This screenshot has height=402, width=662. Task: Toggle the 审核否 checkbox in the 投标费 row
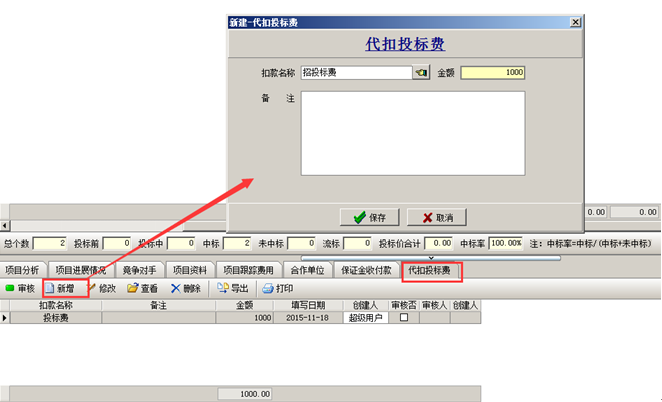(x=404, y=317)
